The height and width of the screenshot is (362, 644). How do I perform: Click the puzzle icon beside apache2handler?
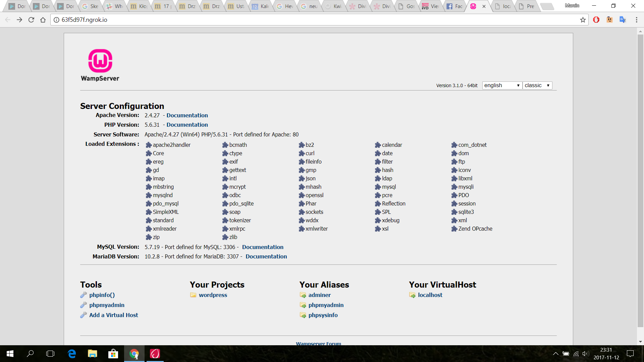point(149,145)
